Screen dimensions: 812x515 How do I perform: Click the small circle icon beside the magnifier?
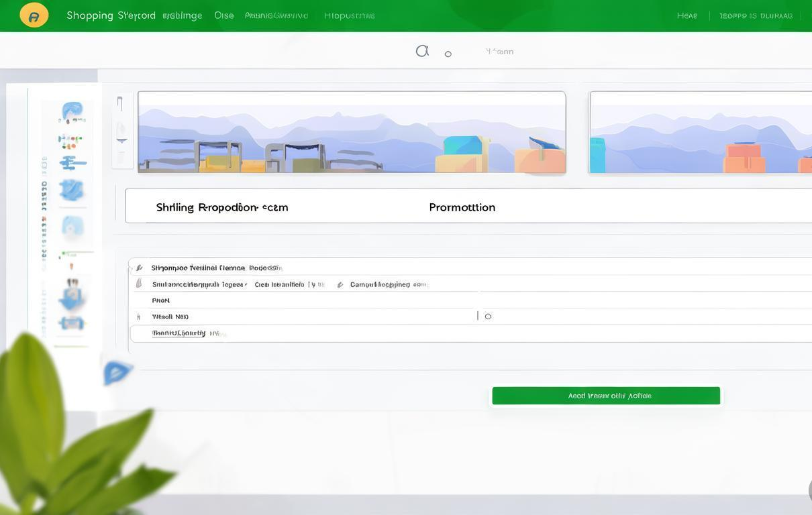pyautogui.click(x=448, y=54)
